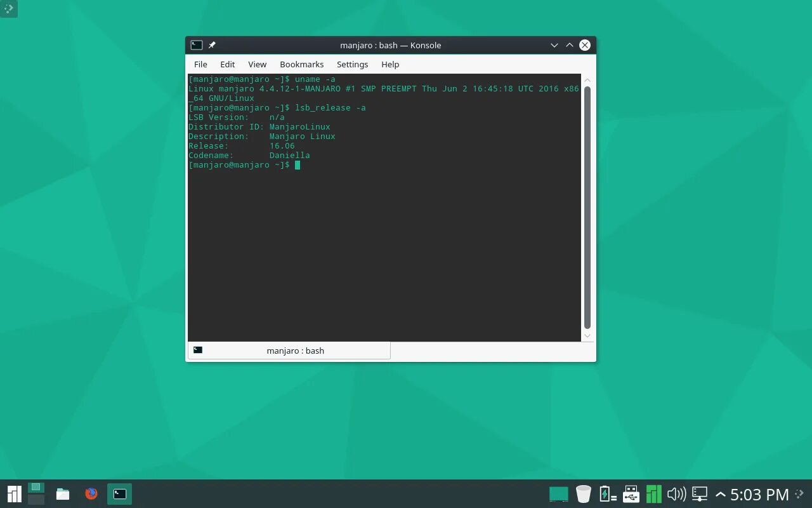Click the Konsole window menu icon in titlebar
The width and height of the screenshot is (812, 508).
click(x=197, y=45)
